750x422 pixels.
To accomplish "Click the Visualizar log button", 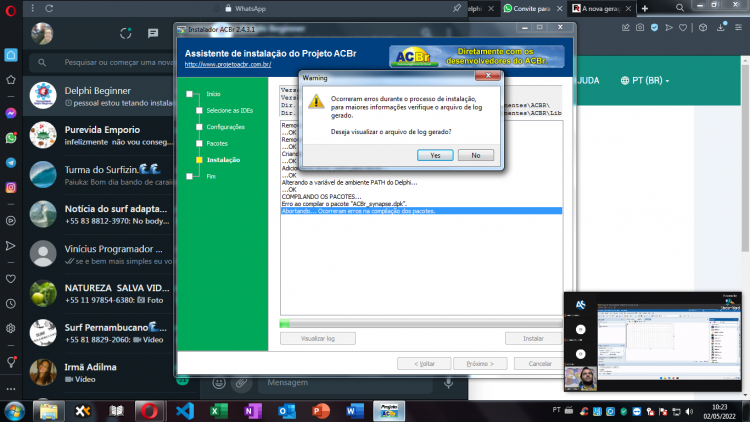I will point(318,338).
